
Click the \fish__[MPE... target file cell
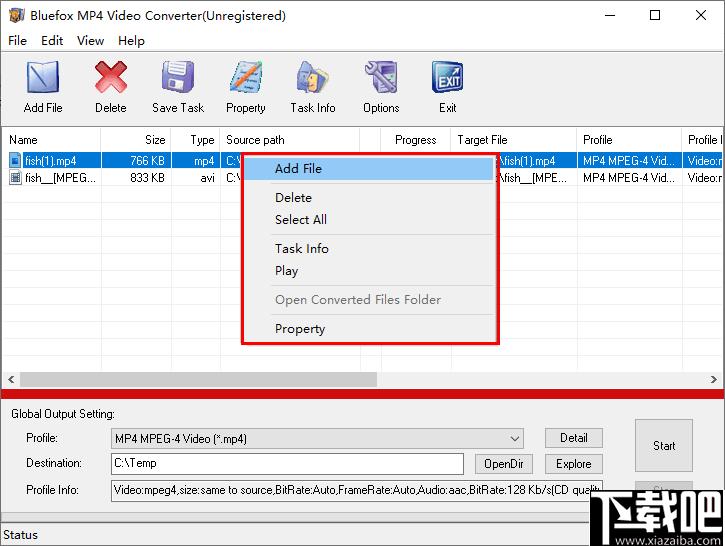coord(533,178)
